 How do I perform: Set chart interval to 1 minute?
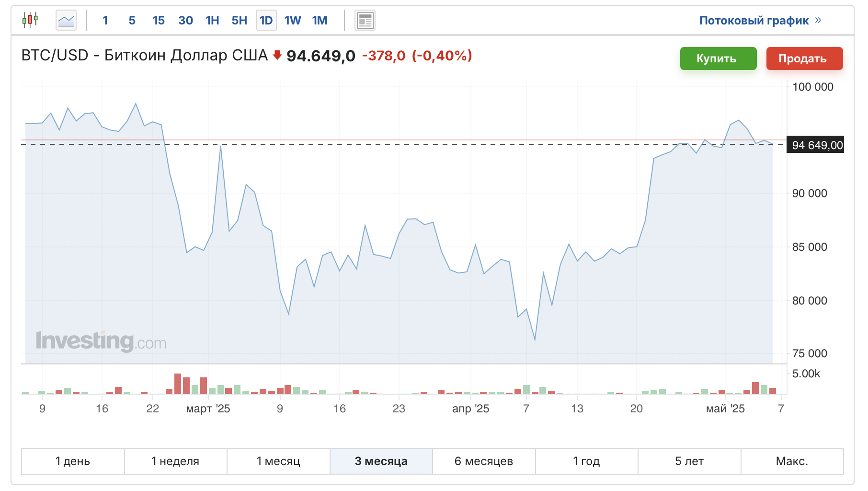point(105,20)
